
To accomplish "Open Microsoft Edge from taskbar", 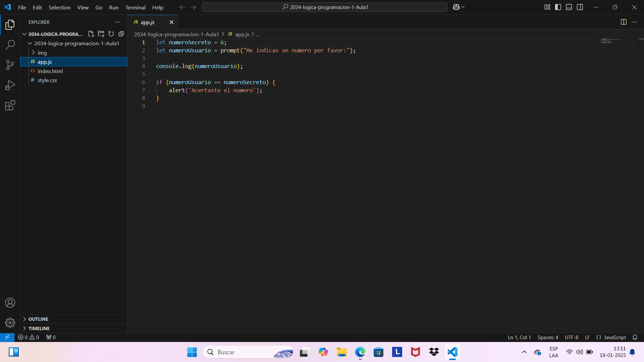I will [360, 352].
